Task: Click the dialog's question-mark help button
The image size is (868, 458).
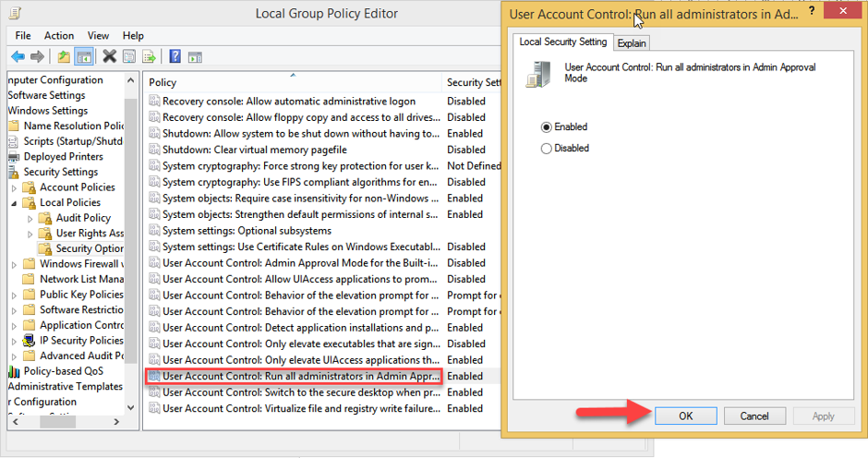Action: [812, 11]
